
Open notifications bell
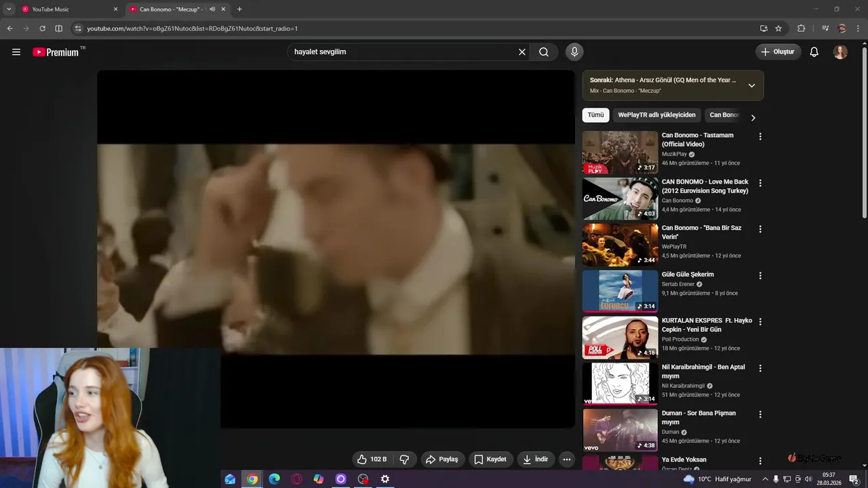click(x=814, y=52)
